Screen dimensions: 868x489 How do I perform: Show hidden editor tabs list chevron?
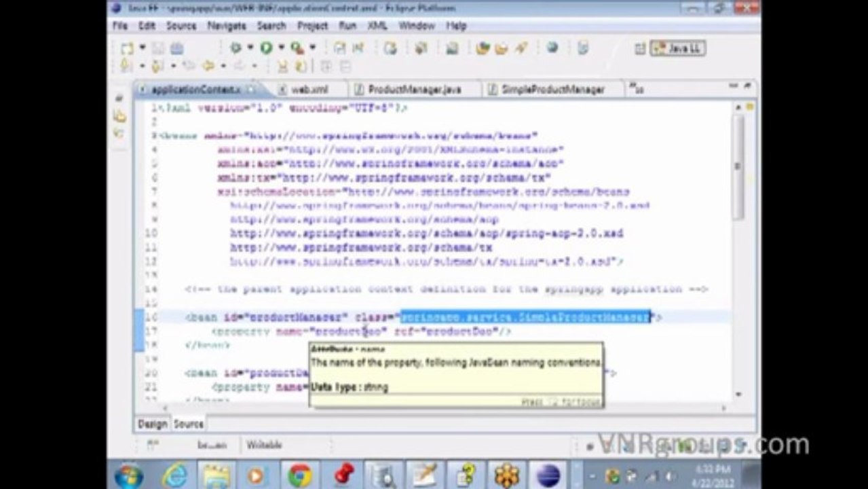coord(636,88)
